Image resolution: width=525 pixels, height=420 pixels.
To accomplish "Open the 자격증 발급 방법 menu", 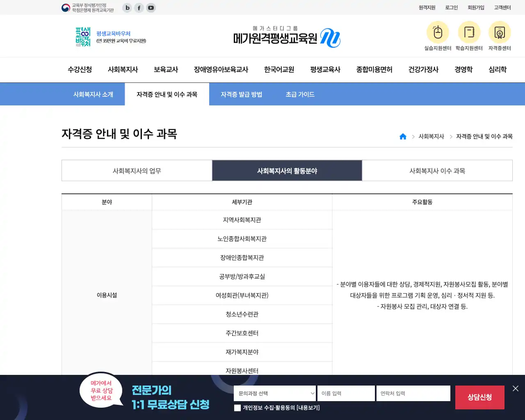I will pos(242,94).
